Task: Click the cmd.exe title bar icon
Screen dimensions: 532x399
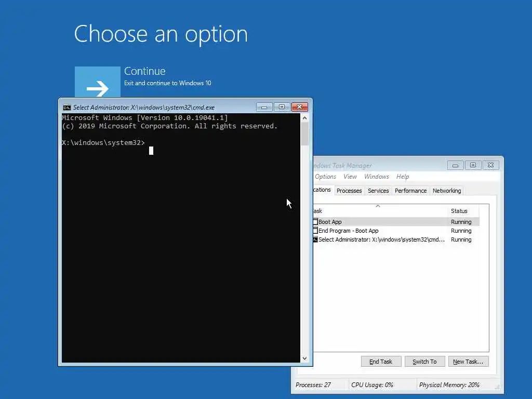Action: [x=67, y=108]
